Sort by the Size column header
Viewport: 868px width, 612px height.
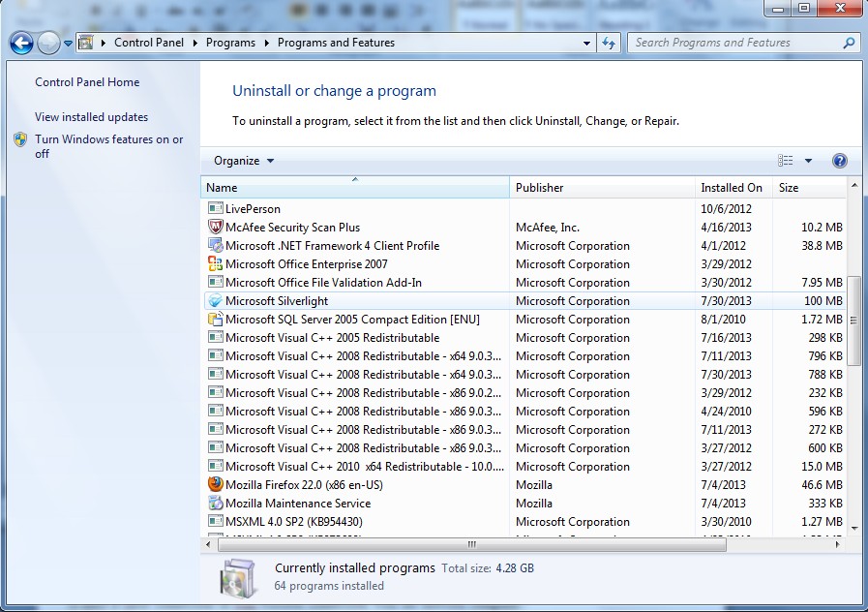809,187
